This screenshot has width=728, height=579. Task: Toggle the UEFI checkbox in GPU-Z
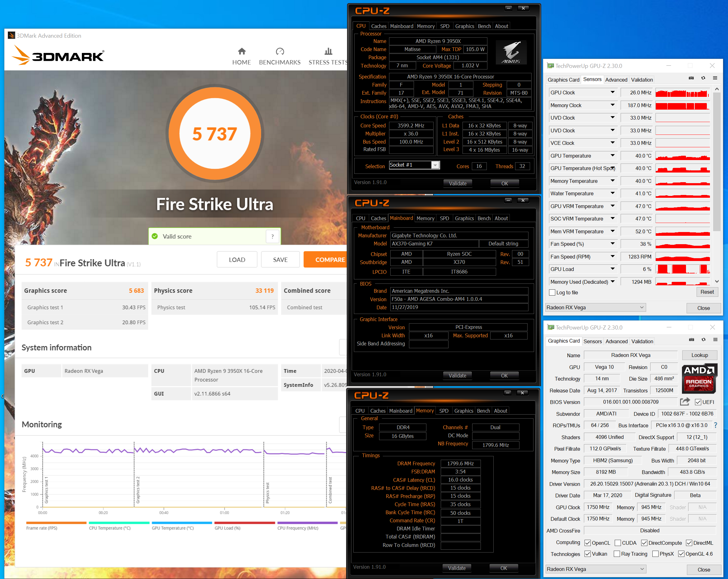point(698,402)
